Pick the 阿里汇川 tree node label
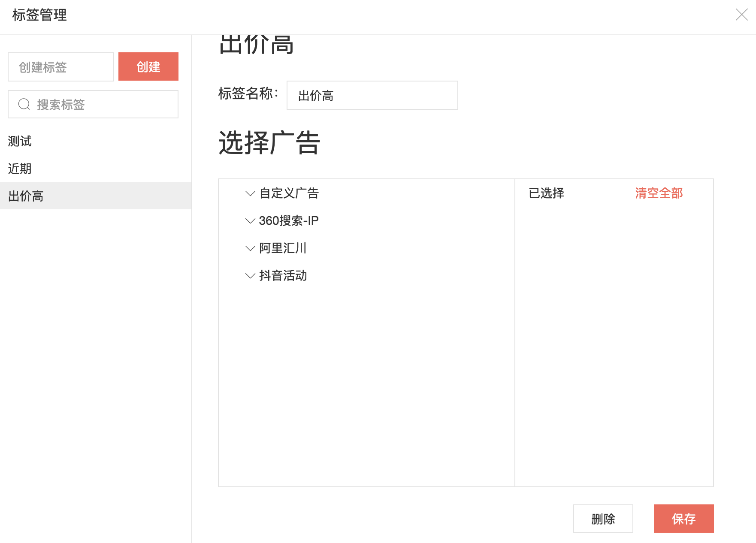The image size is (756, 543). tap(283, 248)
